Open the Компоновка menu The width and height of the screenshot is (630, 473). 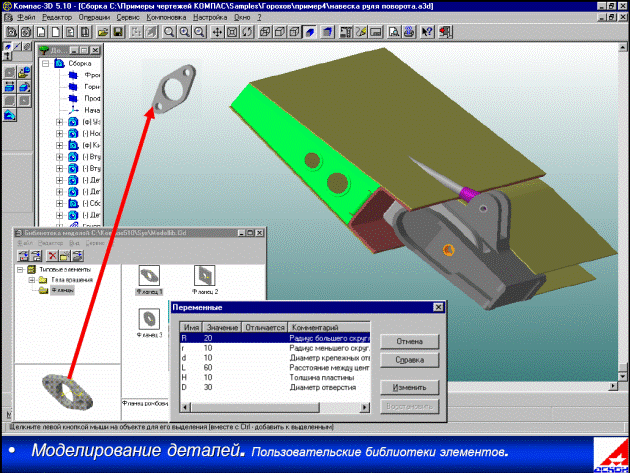(x=166, y=17)
